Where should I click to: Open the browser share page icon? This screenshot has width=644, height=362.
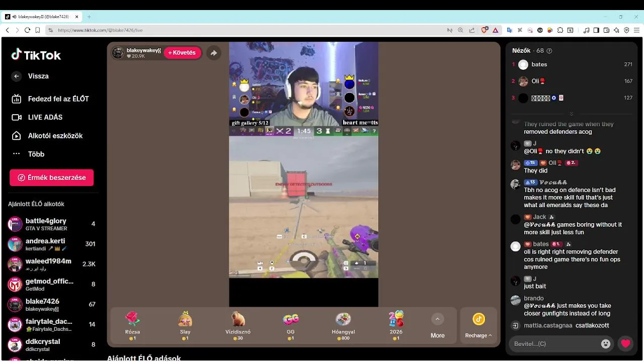click(x=471, y=30)
